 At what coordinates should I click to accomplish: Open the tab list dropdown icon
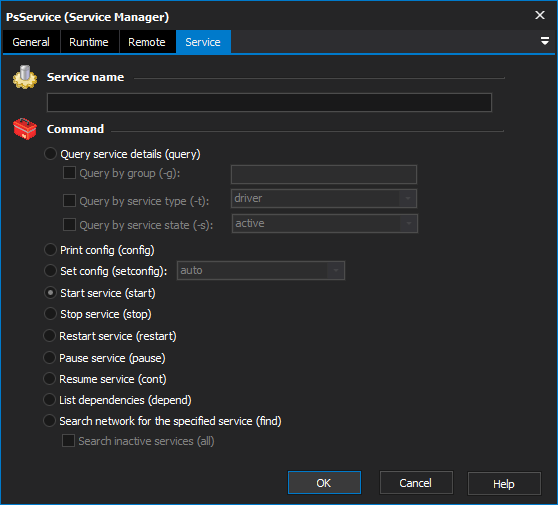(x=544, y=41)
